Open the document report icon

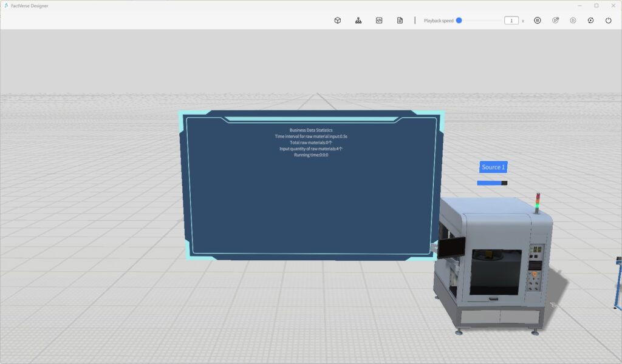(x=400, y=21)
